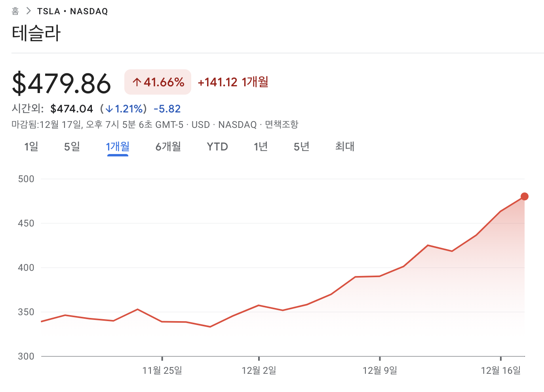Click the $479.86 current price
Viewport: 544px width, 392px height.
point(61,83)
